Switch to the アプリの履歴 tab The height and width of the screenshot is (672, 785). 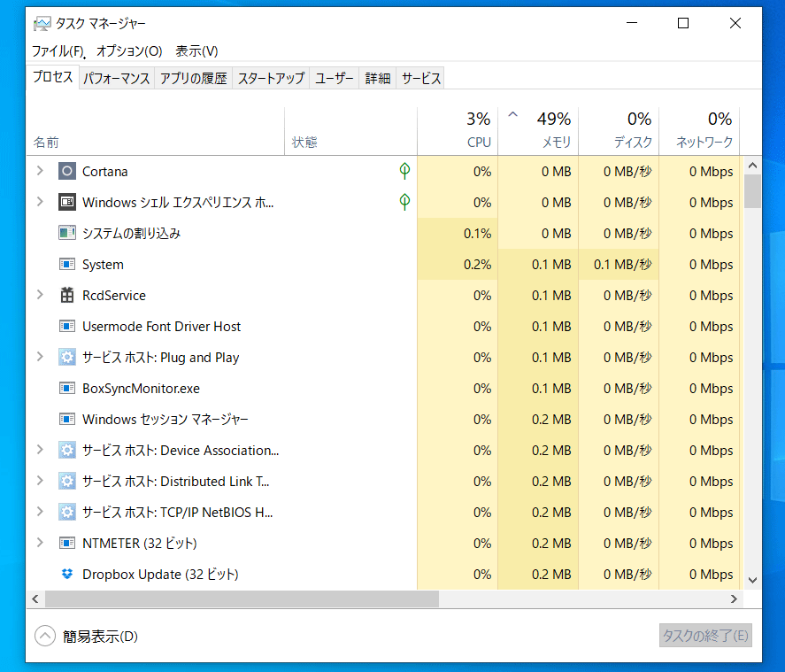pos(193,79)
